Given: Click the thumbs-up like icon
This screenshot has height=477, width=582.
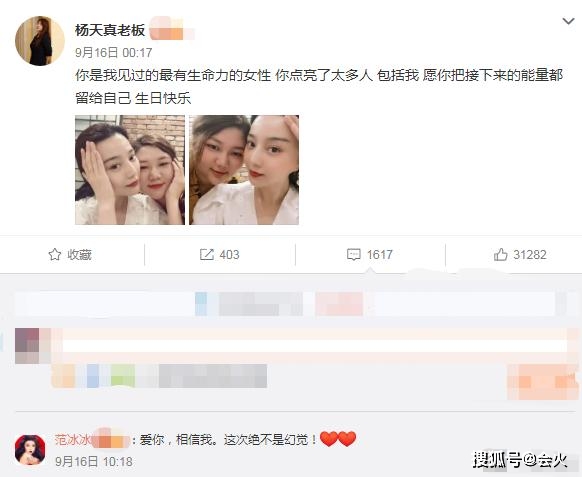Looking at the screenshot, I should pos(500,255).
